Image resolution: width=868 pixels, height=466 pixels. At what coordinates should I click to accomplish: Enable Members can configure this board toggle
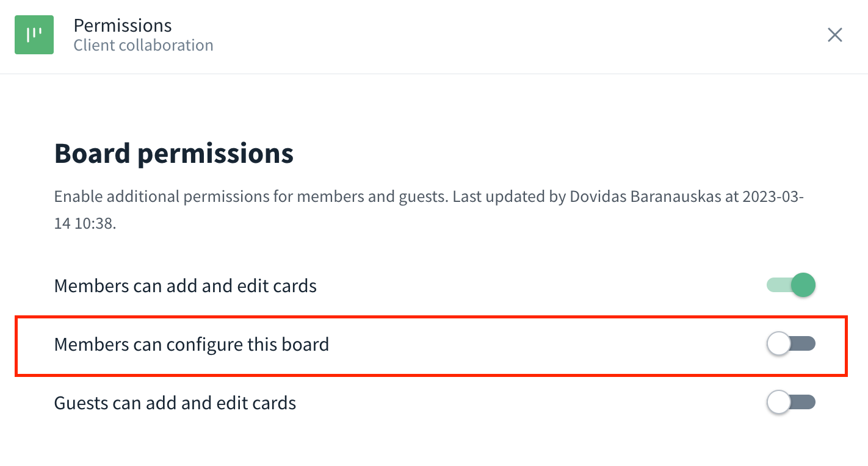click(x=791, y=344)
